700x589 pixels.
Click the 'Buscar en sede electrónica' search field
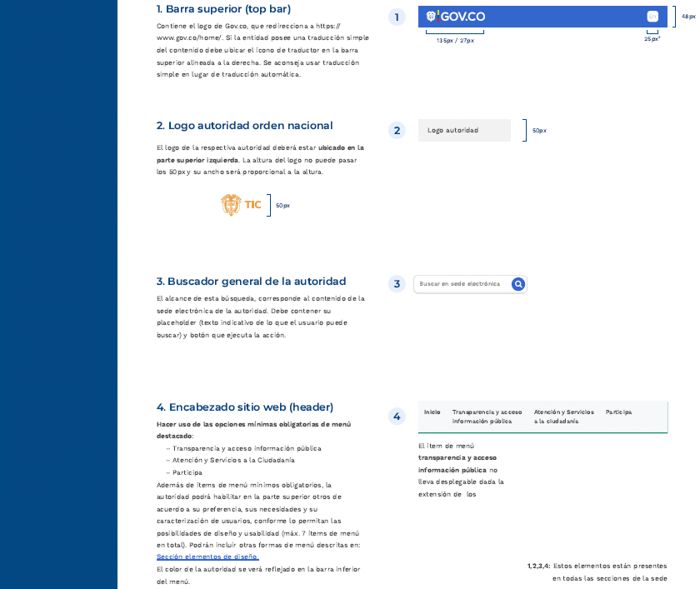461,284
